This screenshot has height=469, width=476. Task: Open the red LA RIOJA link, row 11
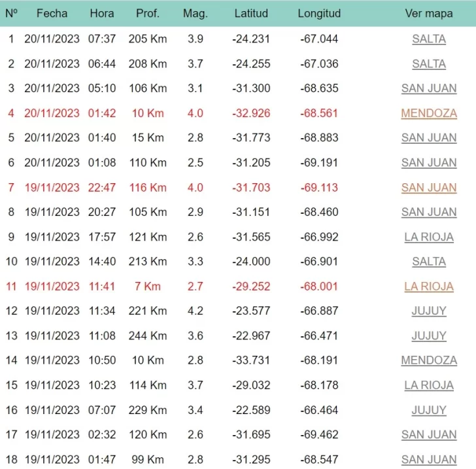click(x=429, y=287)
